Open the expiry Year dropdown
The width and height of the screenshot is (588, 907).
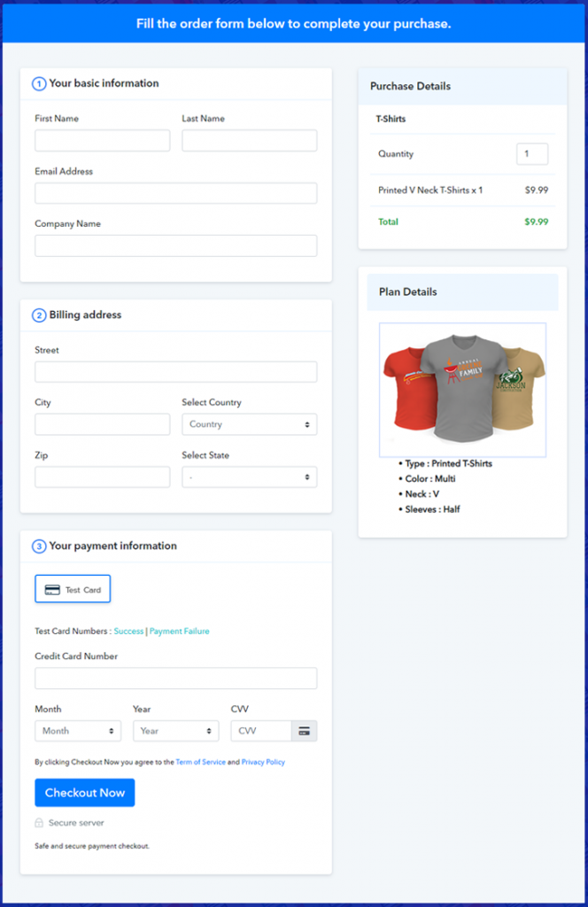(175, 731)
